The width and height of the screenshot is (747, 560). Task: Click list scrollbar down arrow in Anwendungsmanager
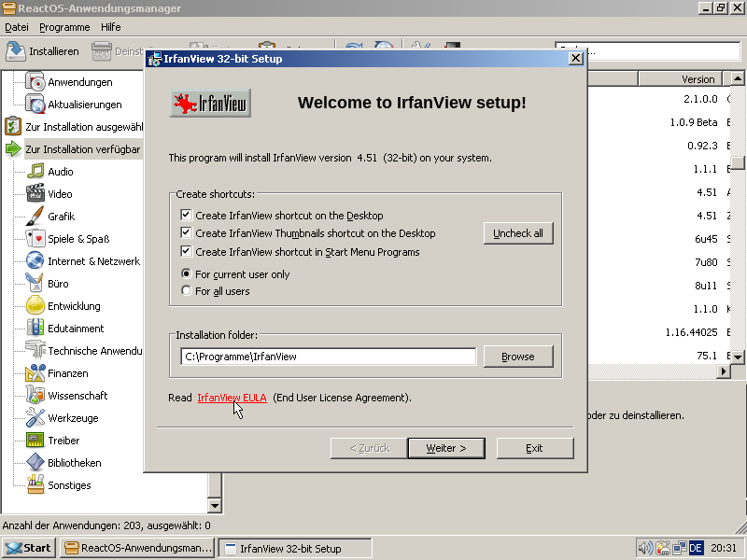pyautogui.click(x=738, y=357)
